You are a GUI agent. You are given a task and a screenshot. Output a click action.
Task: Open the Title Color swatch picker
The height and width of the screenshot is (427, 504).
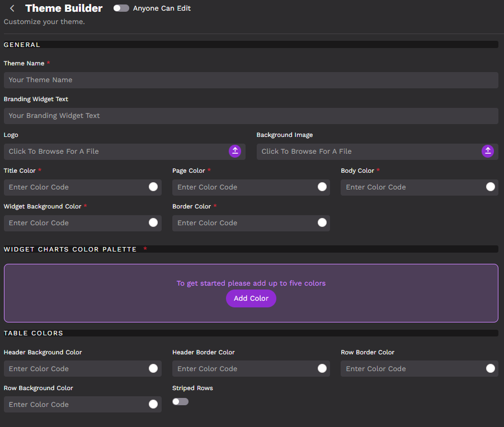(x=153, y=187)
